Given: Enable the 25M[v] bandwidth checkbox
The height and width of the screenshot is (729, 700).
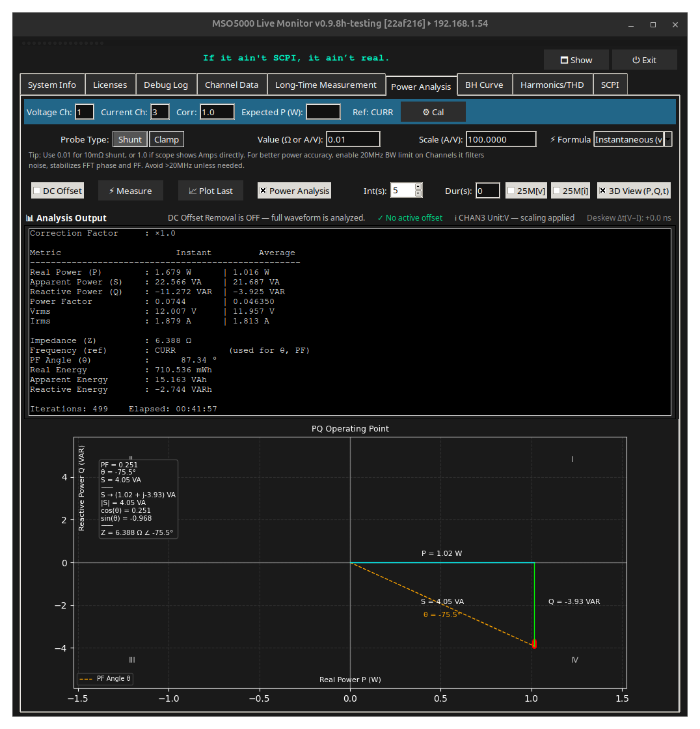Looking at the screenshot, I should (511, 191).
